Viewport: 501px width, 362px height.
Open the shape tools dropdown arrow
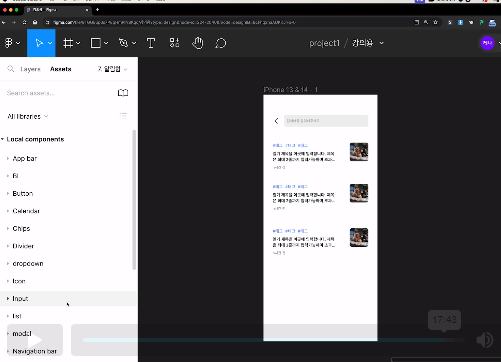[106, 43]
